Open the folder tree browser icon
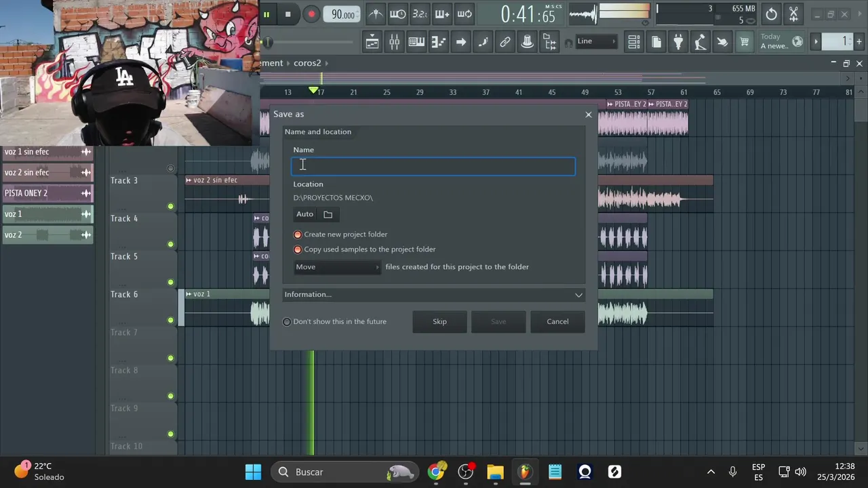The width and height of the screenshot is (868, 488). (550, 42)
